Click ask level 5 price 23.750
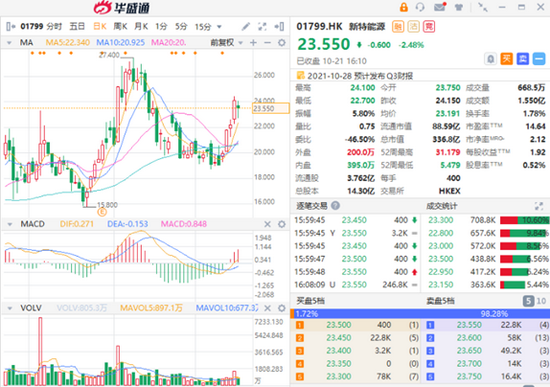The image size is (550, 387). pyautogui.click(x=469, y=376)
